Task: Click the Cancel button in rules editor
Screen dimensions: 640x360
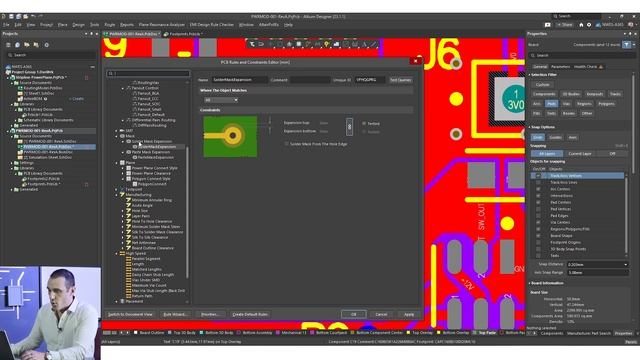Action: coord(381,314)
